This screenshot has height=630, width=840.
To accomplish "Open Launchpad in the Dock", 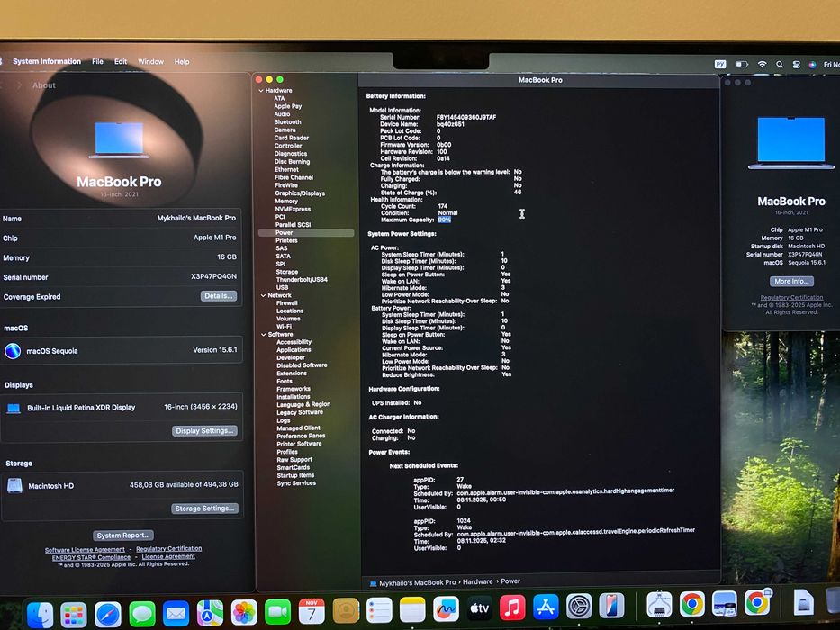I will (x=74, y=615).
